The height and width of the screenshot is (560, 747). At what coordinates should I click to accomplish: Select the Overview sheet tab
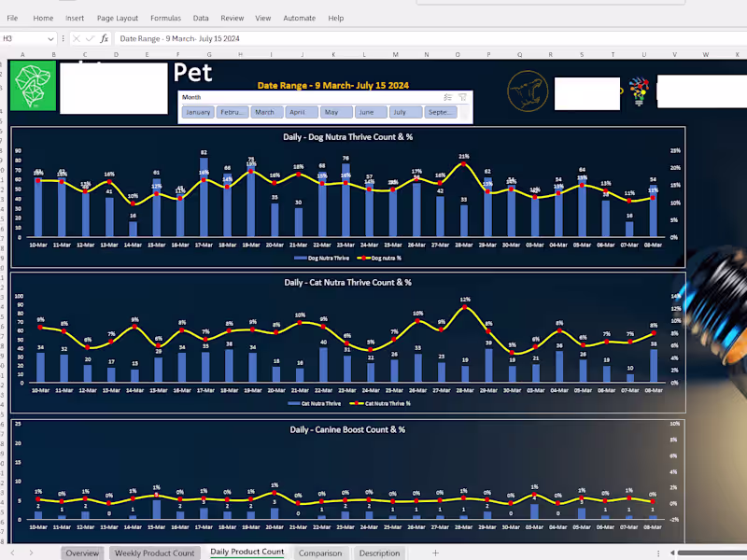coord(82,553)
